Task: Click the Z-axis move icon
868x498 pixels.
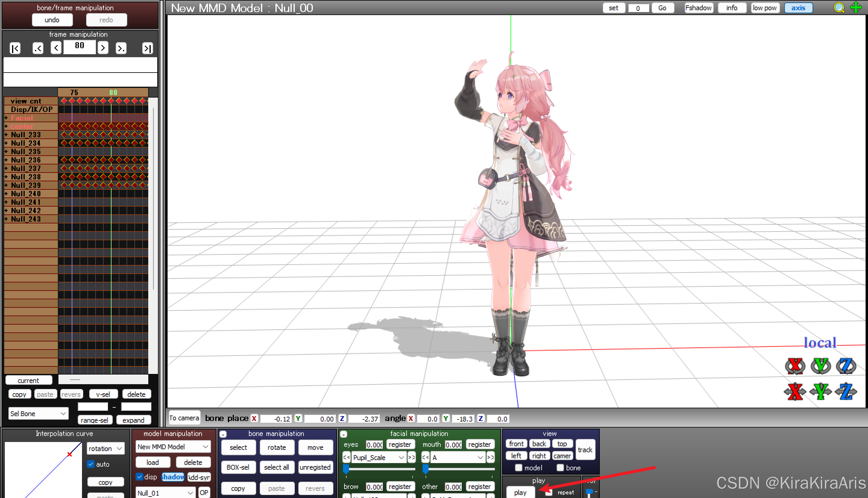Action: coord(846,391)
